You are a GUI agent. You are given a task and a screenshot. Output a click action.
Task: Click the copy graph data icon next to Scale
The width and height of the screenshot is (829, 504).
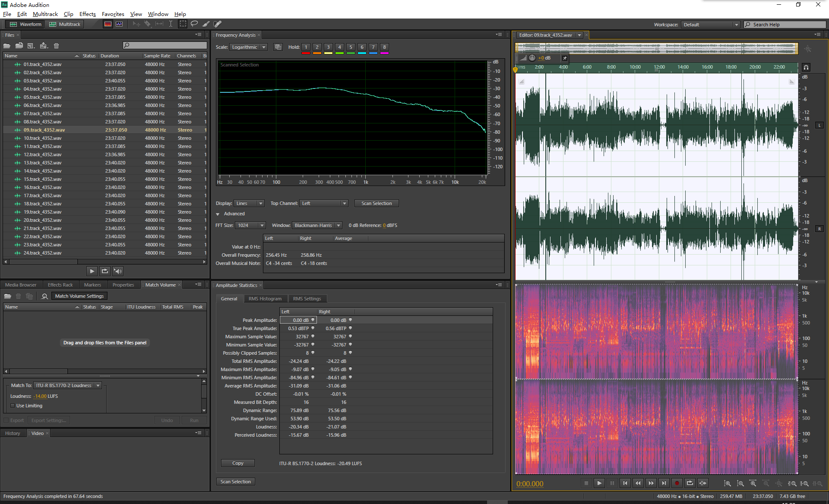point(278,47)
